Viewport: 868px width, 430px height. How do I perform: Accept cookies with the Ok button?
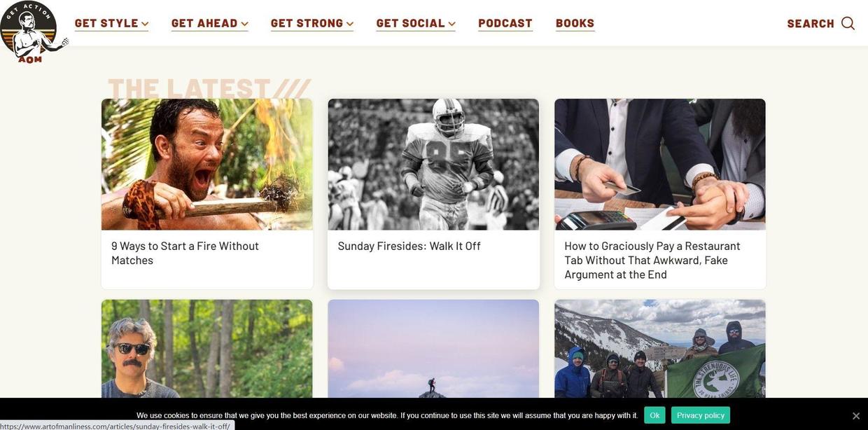click(654, 415)
